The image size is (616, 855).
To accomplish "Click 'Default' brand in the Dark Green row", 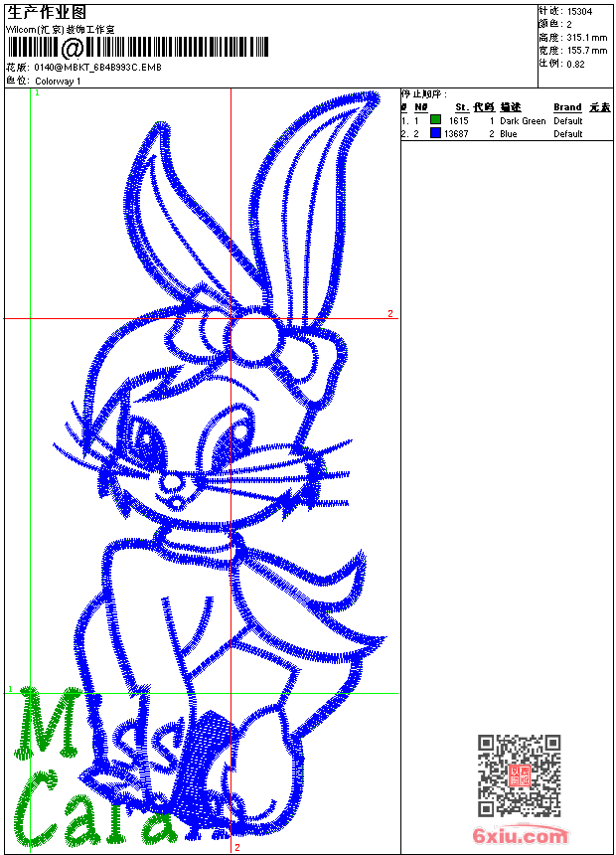I will (x=567, y=121).
